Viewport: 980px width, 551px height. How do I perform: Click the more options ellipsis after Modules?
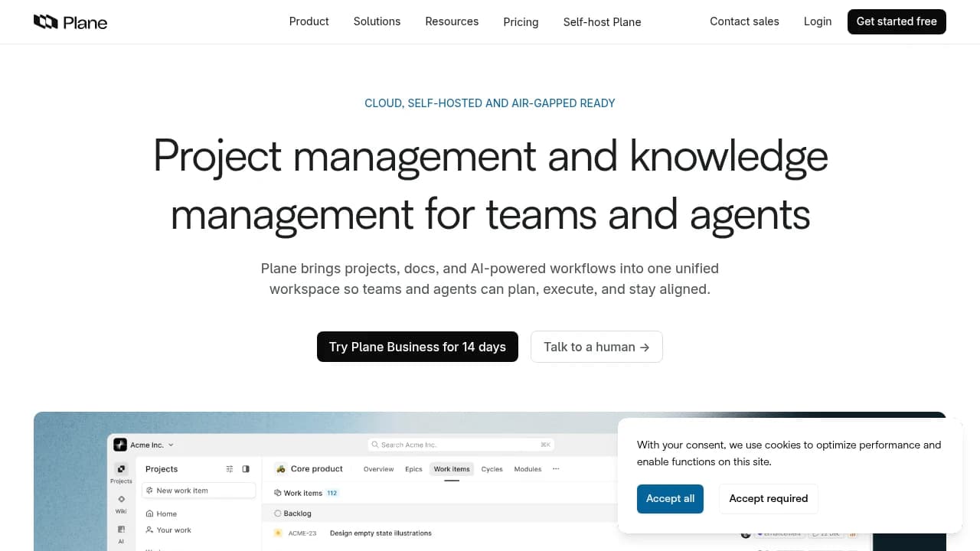pyautogui.click(x=556, y=469)
